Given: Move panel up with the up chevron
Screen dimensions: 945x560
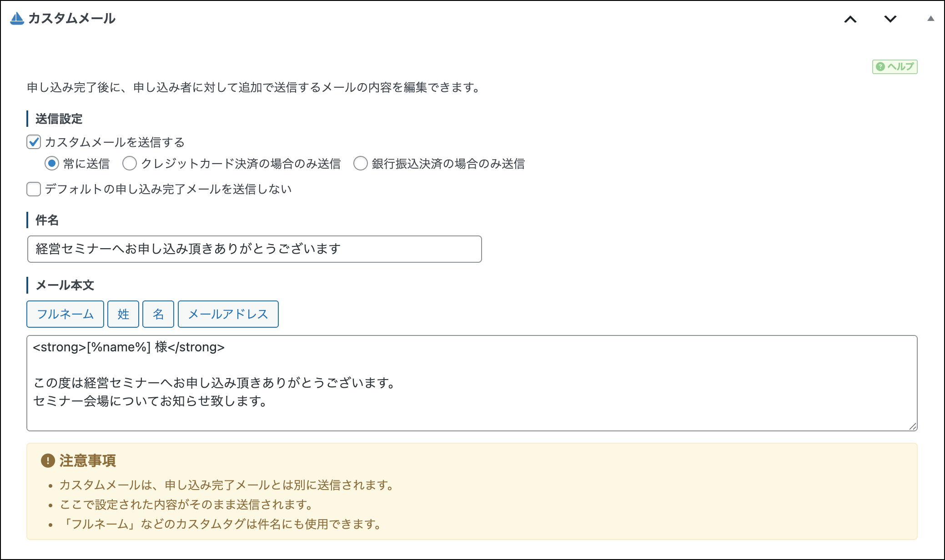Looking at the screenshot, I should pos(850,19).
